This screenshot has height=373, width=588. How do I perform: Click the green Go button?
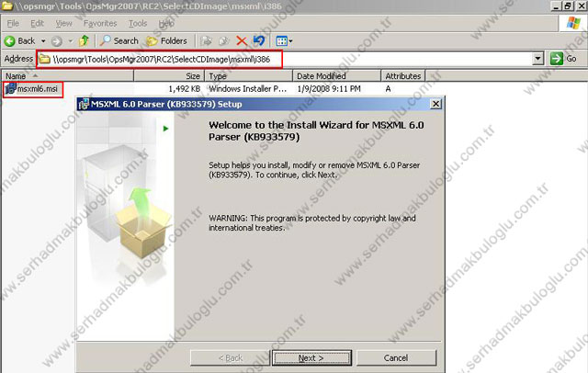[x=563, y=59]
